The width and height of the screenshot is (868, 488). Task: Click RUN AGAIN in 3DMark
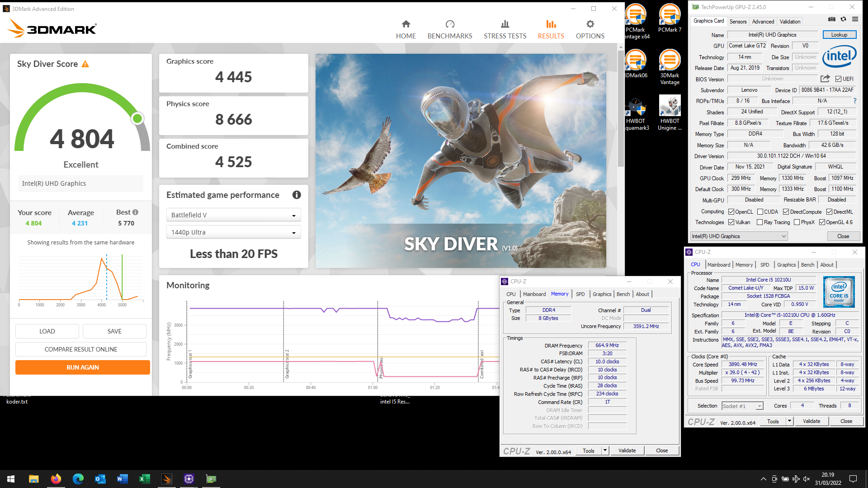point(83,367)
